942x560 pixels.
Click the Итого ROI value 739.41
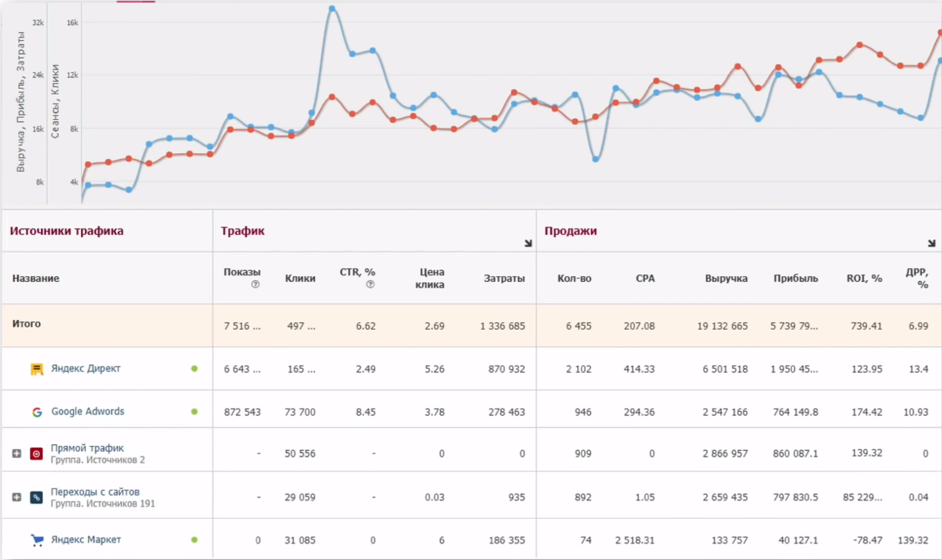(866, 326)
